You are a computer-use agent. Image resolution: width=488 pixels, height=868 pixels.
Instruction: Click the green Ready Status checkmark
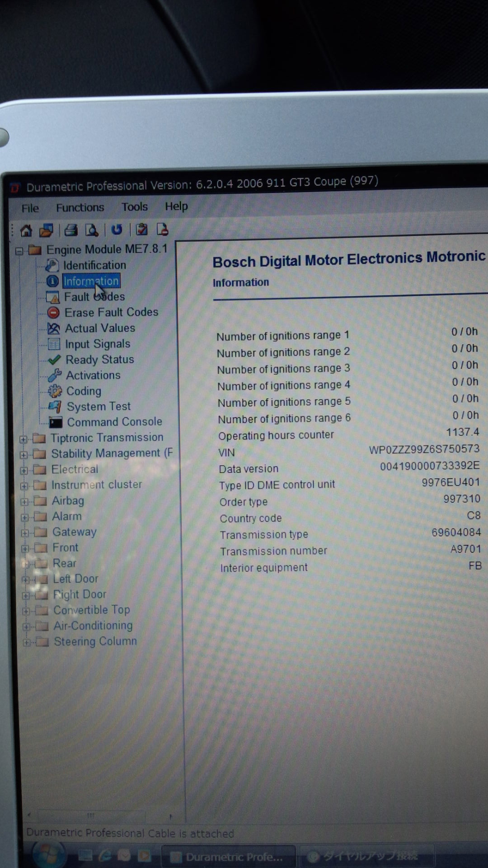[54, 360]
